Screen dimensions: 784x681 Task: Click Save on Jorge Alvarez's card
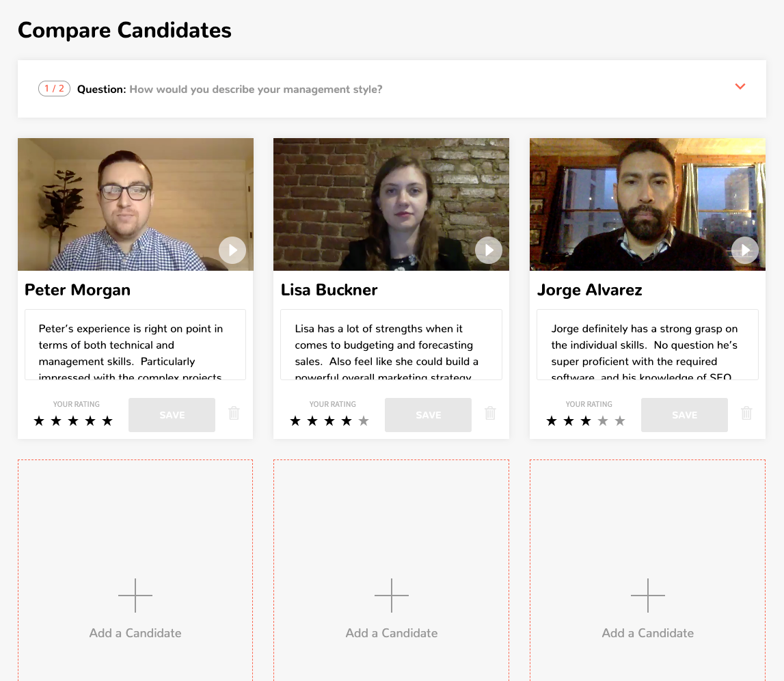pos(684,415)
